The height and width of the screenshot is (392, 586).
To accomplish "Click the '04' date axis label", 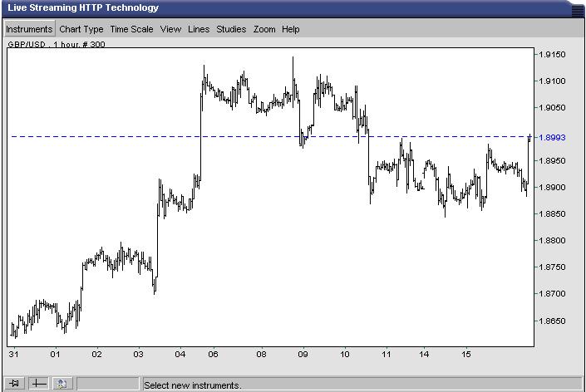I will 180,354.
